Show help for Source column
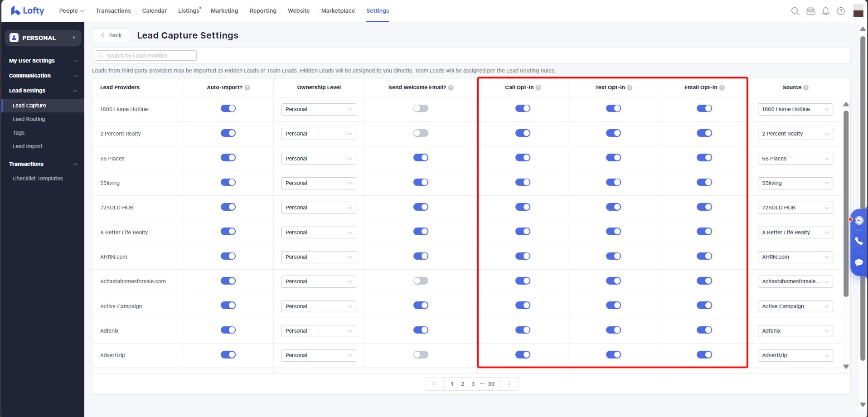This screenshot has height=417, width=868. tap(806, 87)
